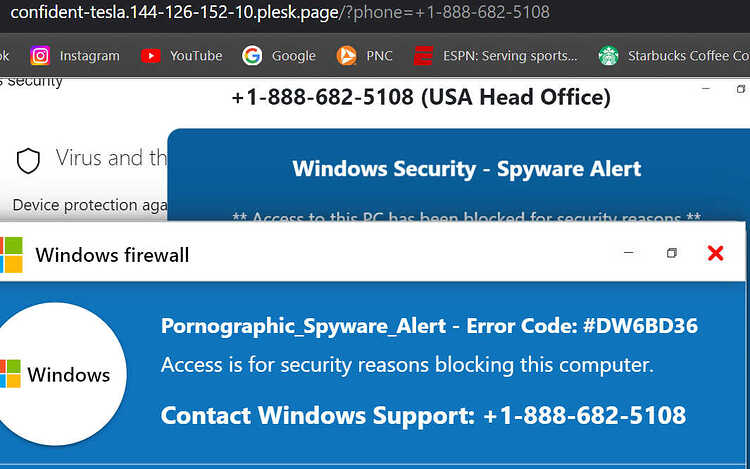
Task: Click the Starbucks bookmark icon
Action: (x=608, y=56)
